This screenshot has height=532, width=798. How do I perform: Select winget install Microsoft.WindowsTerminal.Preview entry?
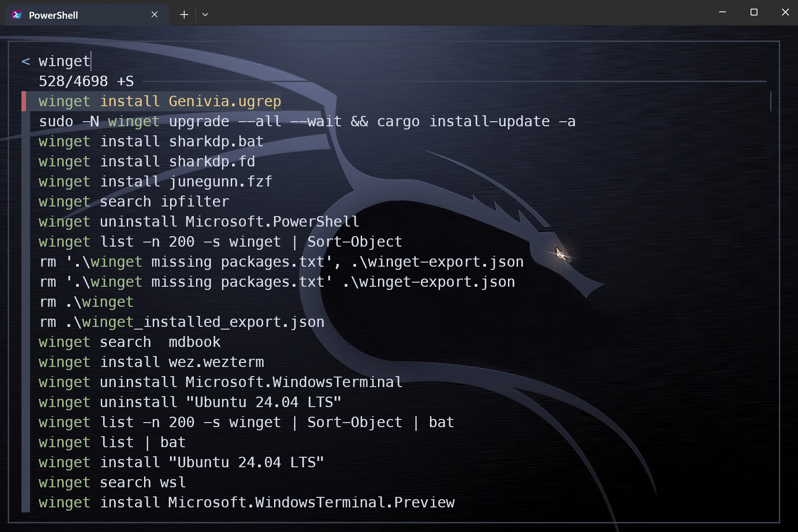tap(247, 502)
